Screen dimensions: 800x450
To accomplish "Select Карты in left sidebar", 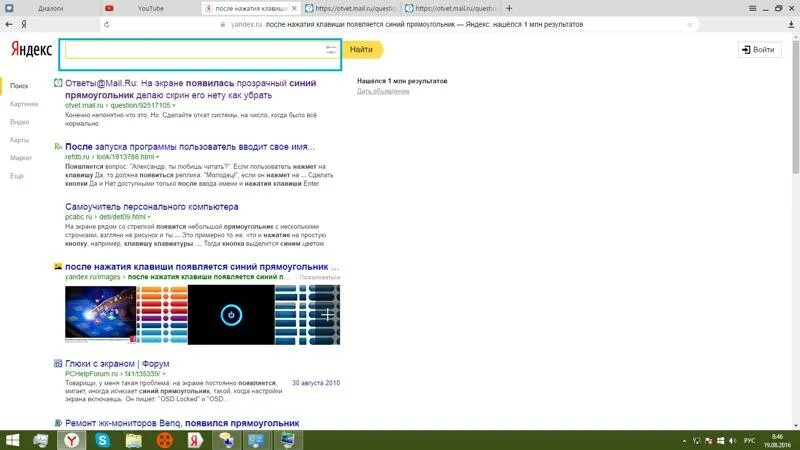I will pos(19,140).
